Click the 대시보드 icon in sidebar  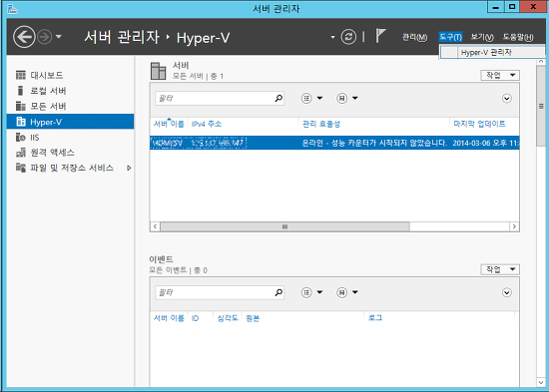(x=21, y=75)
